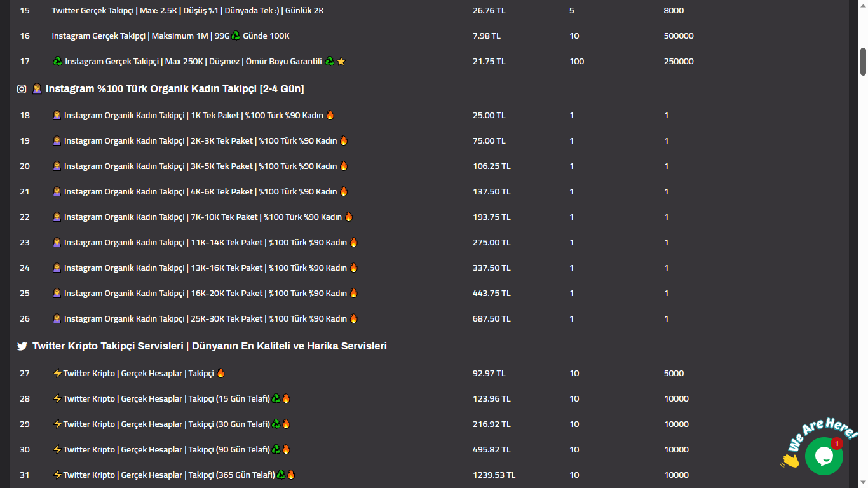Click the fire emoji in service 31 row

click(291, 475)
